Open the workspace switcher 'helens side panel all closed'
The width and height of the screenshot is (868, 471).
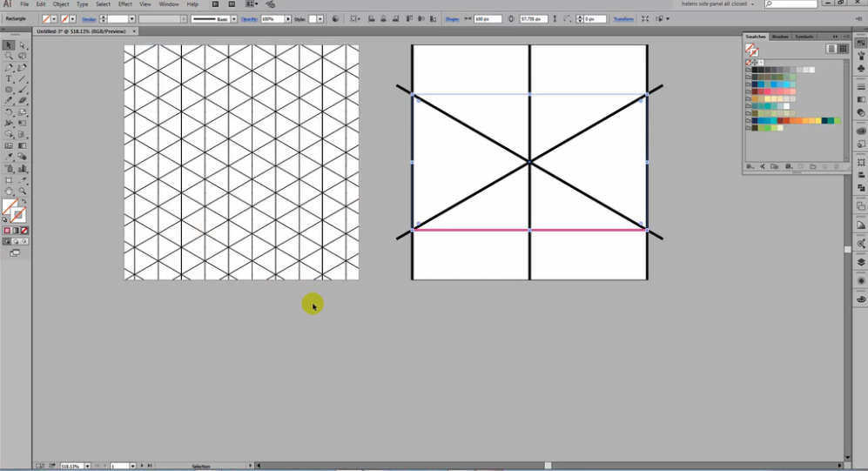coord(717,3)
